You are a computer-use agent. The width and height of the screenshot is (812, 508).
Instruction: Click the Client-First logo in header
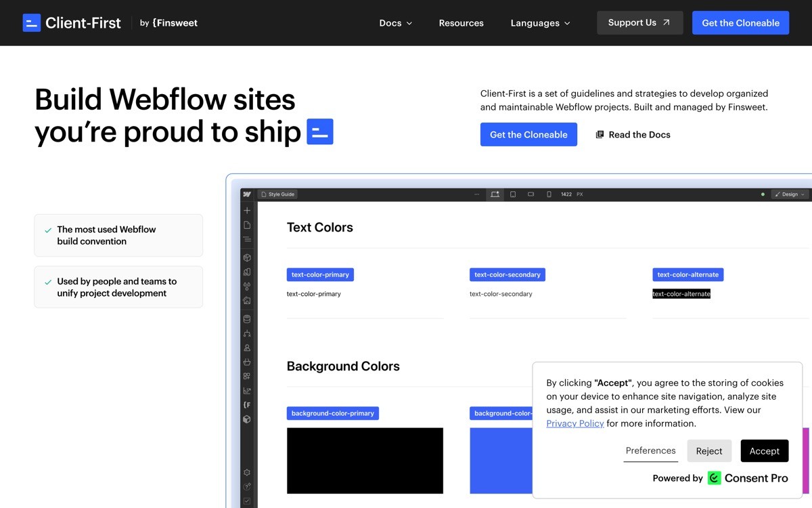click(72, 23)
